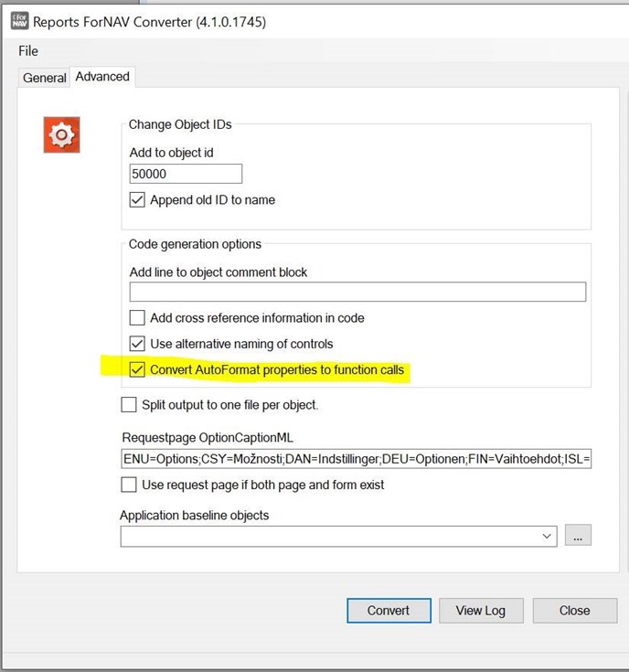Open the log with View Log
Screen dimensions: 629x672
click(x=481, y=611)
